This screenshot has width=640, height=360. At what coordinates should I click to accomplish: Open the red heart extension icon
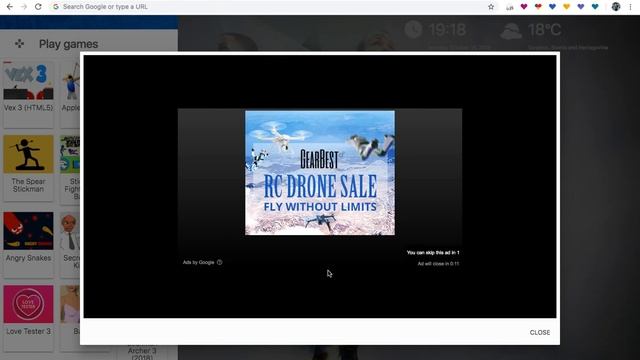[x=538, y=7]
